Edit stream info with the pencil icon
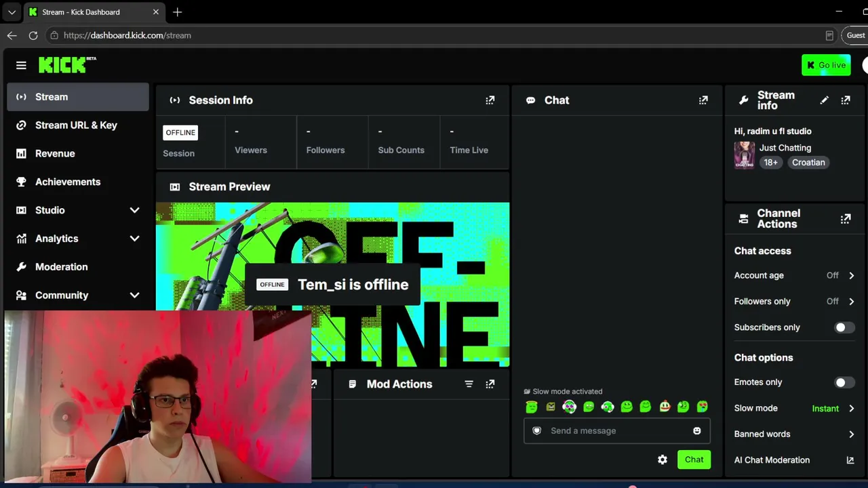868x488 pixels. pos(824,100)
